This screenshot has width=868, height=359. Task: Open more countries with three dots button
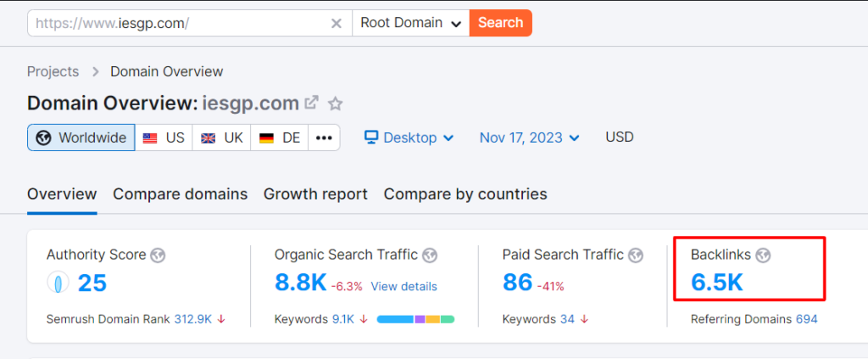(324, 137)
